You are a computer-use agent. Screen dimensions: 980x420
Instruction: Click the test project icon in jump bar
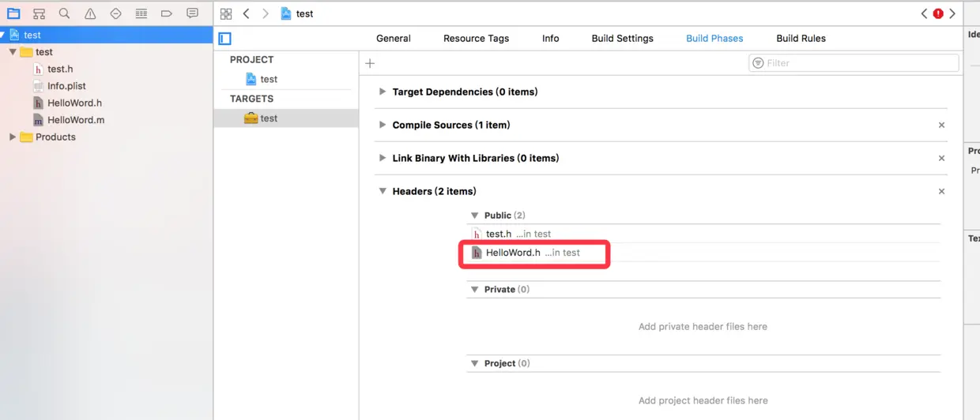(x=286, y=13)
